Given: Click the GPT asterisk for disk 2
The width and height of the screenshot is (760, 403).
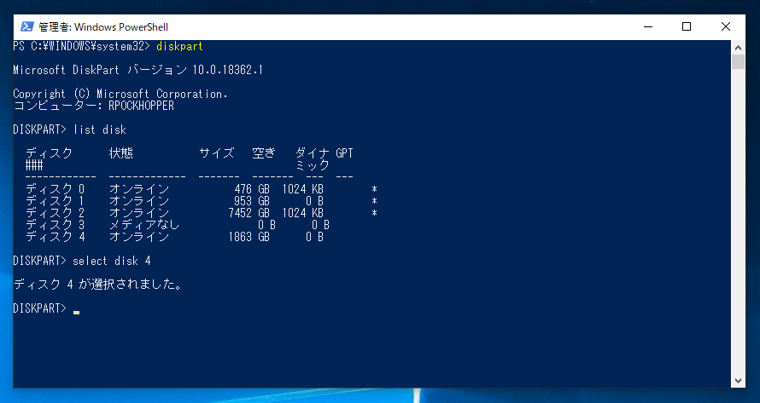Looking at the screenshot, I should [374, 213].
